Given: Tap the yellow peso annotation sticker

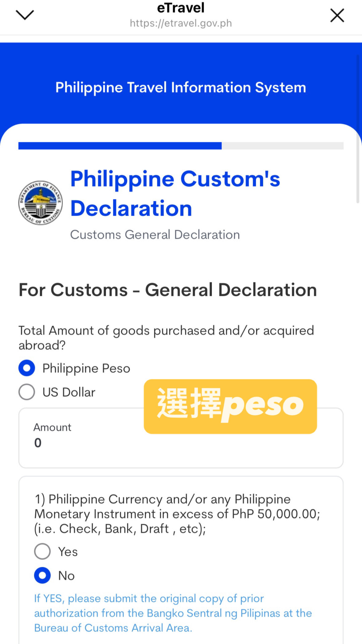Looking at the screenshot, I should click(230, 406).
